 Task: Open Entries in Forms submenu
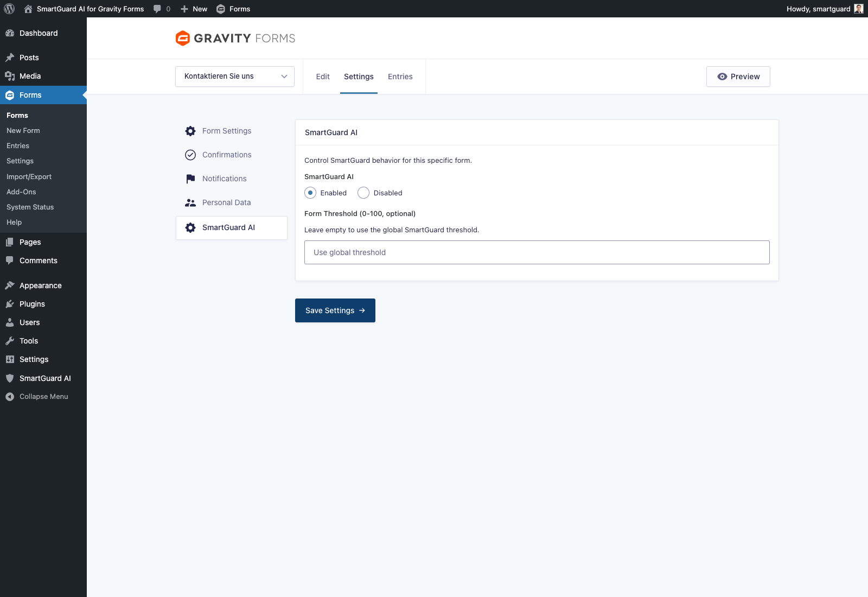[x=18, y=145]
